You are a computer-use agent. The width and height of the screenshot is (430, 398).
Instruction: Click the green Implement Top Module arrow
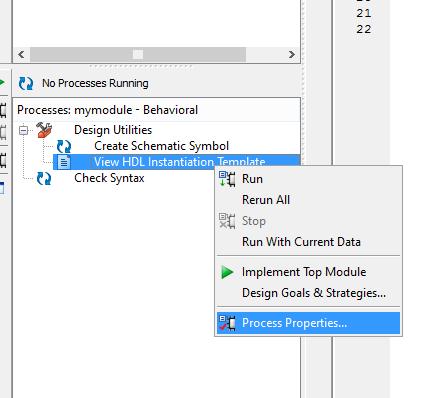227,272
